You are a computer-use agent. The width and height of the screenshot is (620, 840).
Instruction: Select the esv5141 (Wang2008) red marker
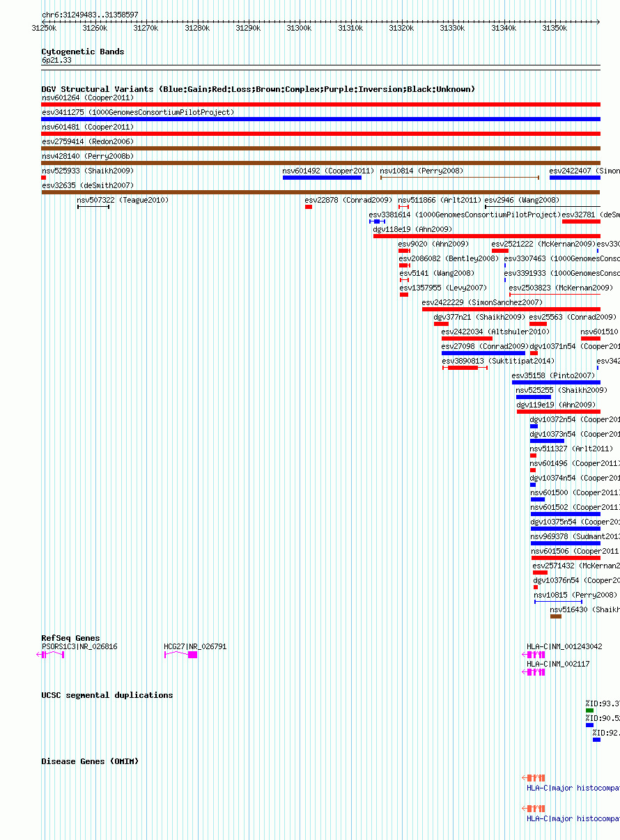404,280
